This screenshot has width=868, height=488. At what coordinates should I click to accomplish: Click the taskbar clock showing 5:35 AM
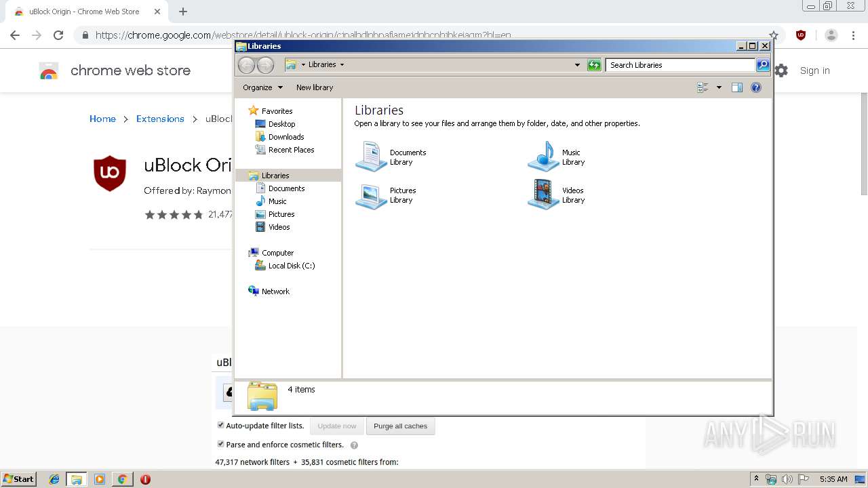click(833, 479)
